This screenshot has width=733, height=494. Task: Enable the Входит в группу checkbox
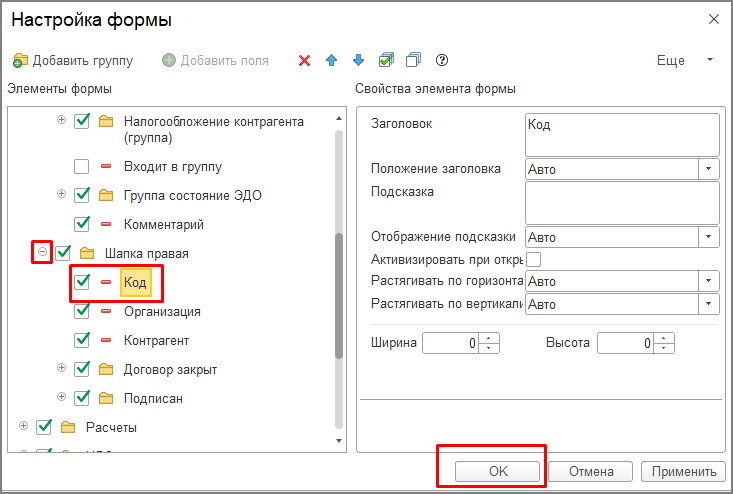[x=83, y=166]
